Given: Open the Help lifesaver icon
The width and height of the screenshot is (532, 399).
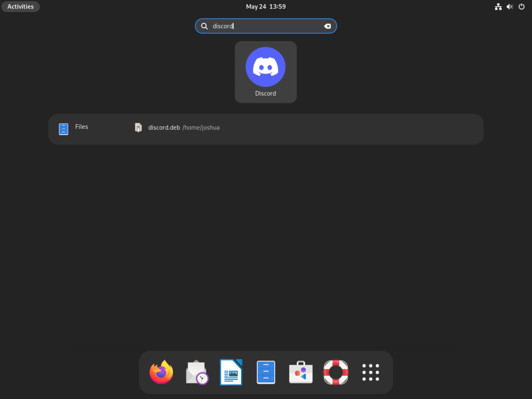Looking at the screenshot, I should (335, 372).
